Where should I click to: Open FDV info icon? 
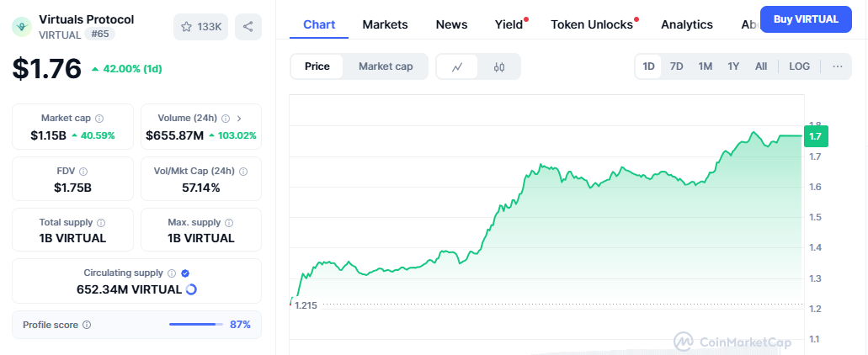click(83, 172)
